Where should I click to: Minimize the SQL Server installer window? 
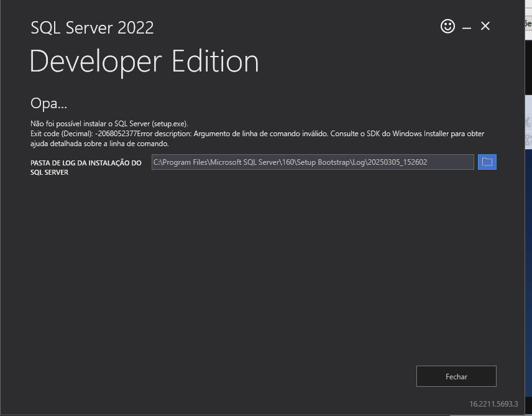point(467,27)
